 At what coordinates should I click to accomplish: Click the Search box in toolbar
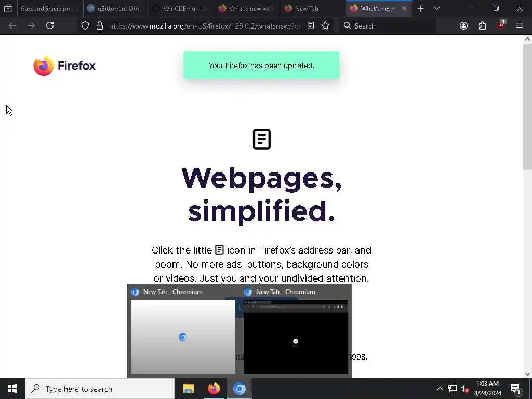388,26
